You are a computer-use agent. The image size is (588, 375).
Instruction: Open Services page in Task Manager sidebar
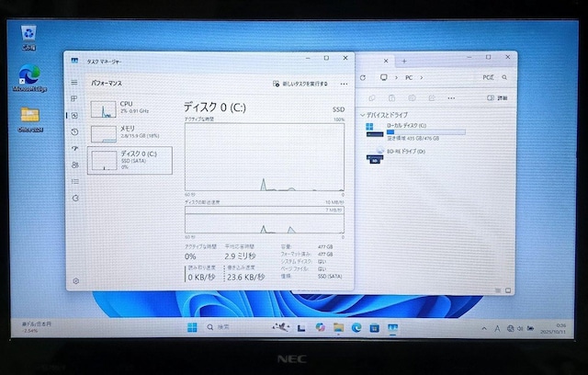pyautogui.click(x=74, y=198)
